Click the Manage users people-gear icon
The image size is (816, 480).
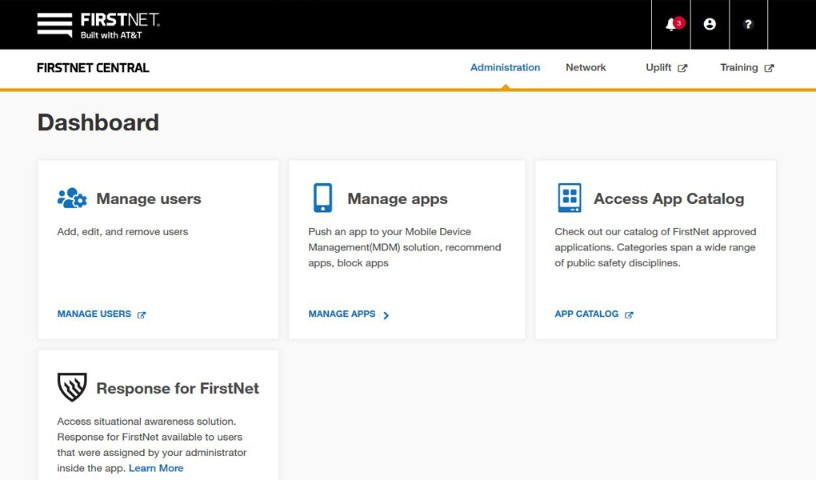pyautogui.click(x=72, y=198)
